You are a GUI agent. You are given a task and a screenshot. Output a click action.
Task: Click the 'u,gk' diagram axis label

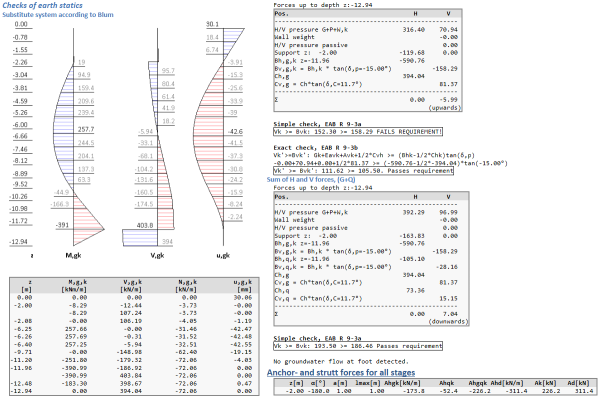223,255
